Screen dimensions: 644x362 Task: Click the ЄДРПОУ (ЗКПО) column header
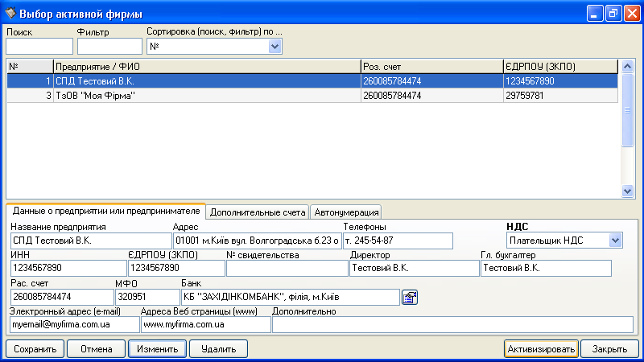coord(559,66)
